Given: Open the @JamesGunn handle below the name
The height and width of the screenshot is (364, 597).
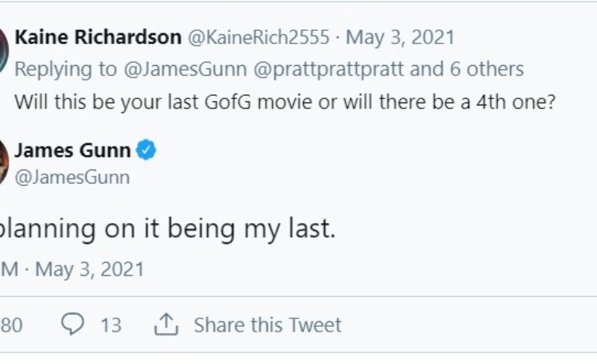Looking at the screenshot, I should coord(72,177).
